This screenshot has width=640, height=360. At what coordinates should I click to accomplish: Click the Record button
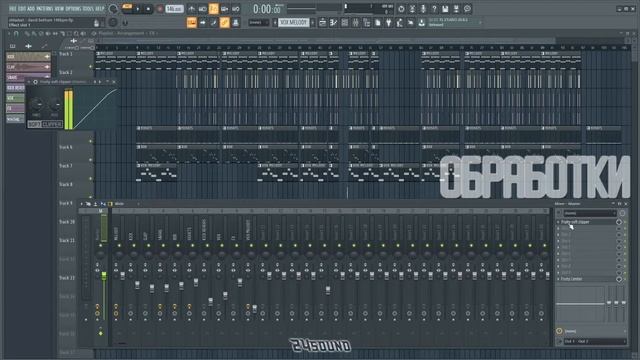(x=160, y=9)
